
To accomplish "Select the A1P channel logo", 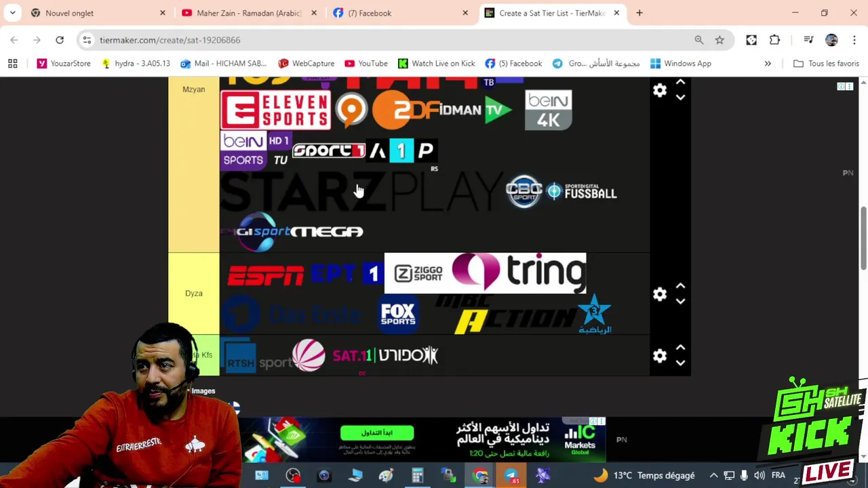I will click(x=401, y=150).
